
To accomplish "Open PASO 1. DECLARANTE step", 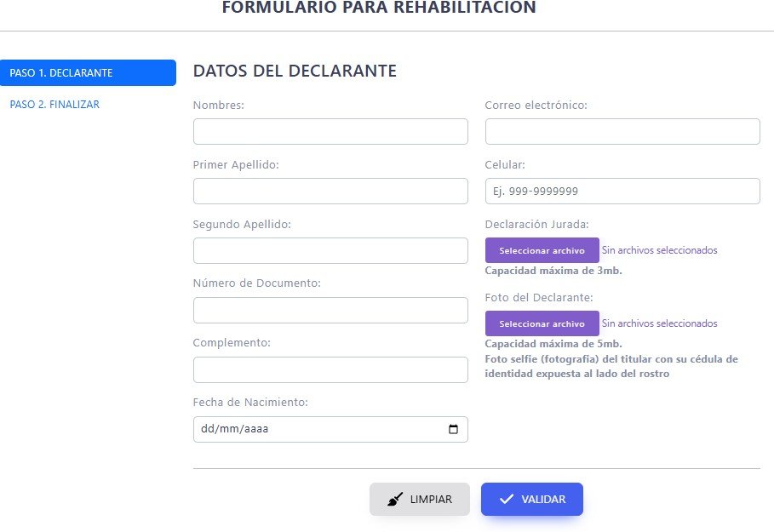I will tap(88, 73).
